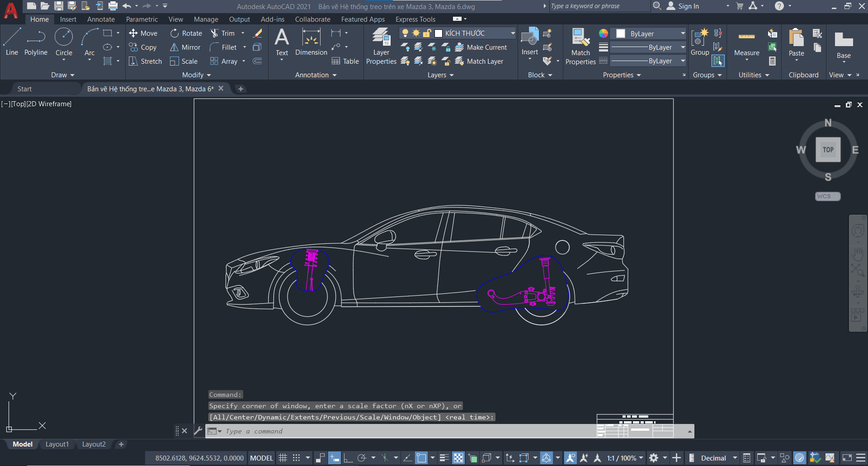
Task: Click the Measure utility
Action: [x=746, y=44]
